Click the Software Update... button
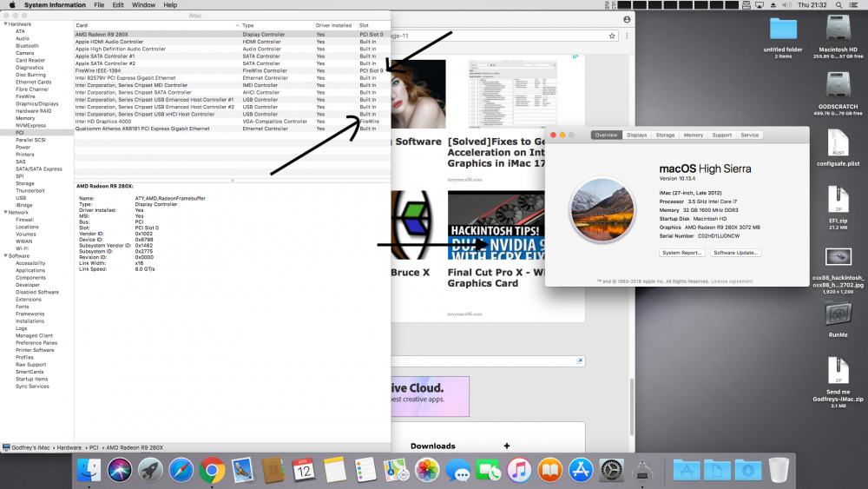868x489 pixels. [736, 253]
